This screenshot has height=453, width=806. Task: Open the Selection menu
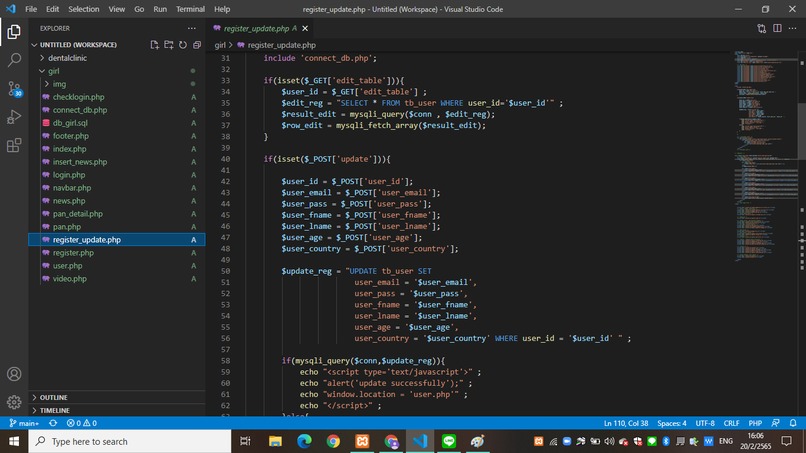[x=84, y=9]
